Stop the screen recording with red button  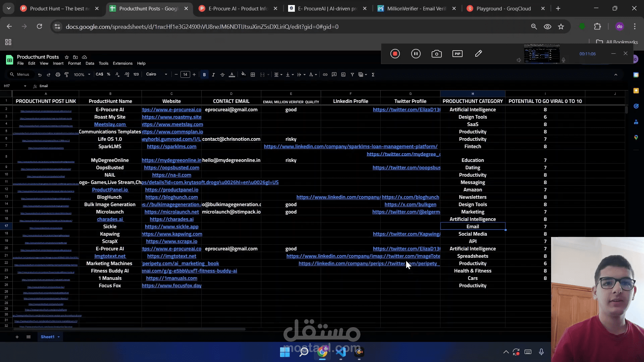[x=395, y=54]
